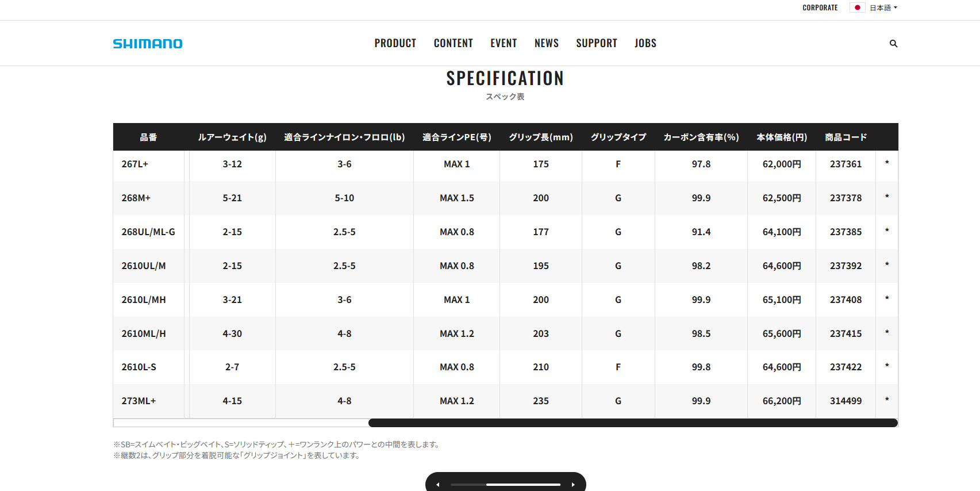This screenshot has height=491, width=980.
Task: Click the asterisk in 2610L-S row
Action: tap(887, 367)
